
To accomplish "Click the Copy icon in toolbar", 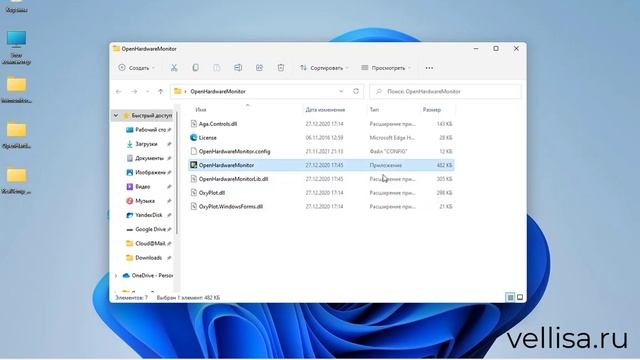I will click(x=196, y=68).
